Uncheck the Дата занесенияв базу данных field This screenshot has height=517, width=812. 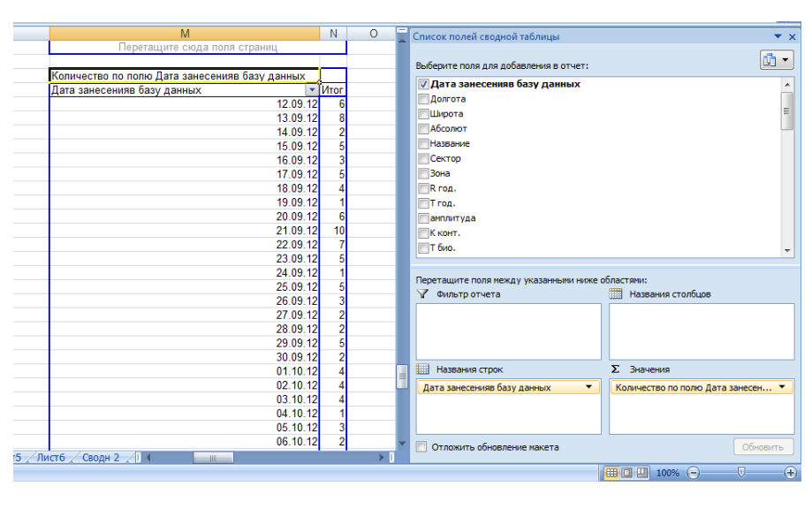click(423, 84)
